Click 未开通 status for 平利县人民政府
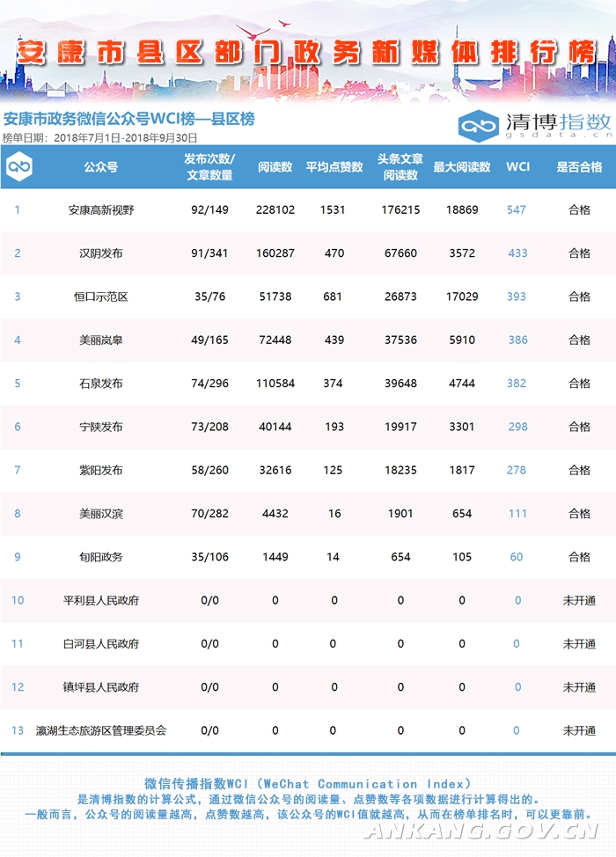This screenshot has height=857, width=616. [579, 600]
